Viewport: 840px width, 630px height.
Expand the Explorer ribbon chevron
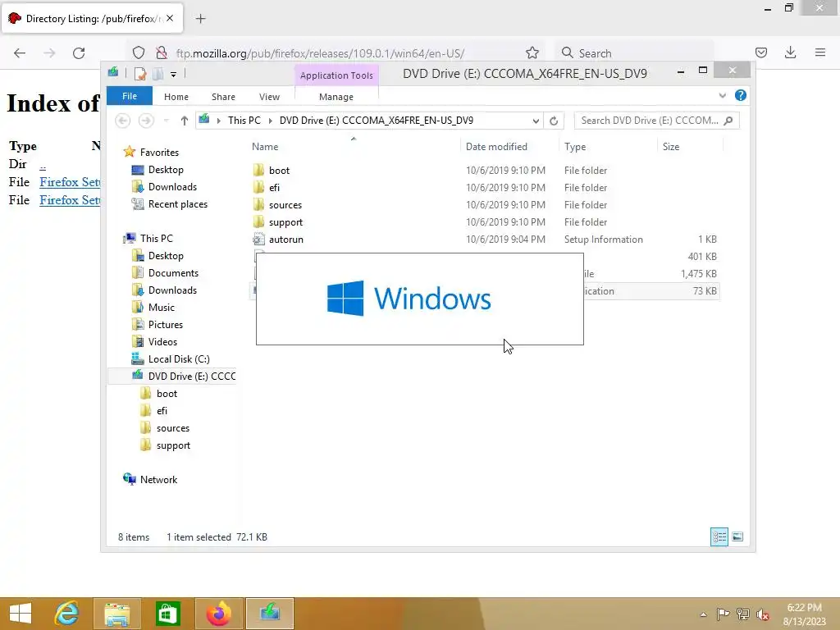(x=723, y=95)
